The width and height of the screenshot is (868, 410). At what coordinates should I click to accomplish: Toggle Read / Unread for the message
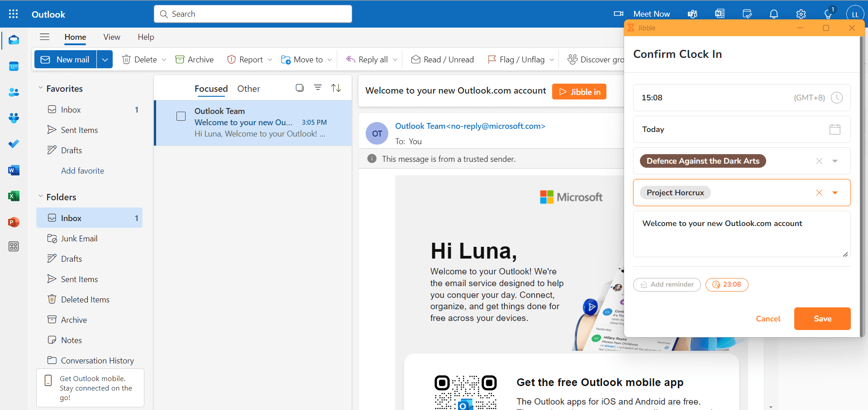[x=443, y=60]
